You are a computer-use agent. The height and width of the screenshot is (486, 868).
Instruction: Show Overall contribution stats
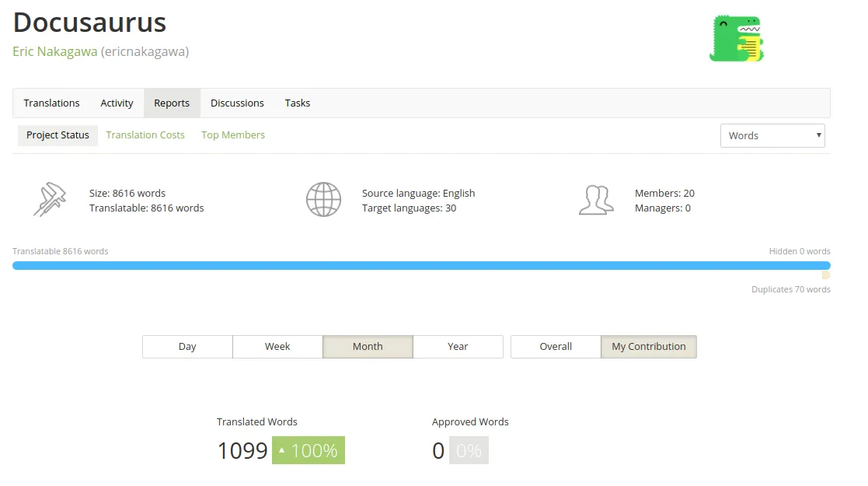pos(556,346)
